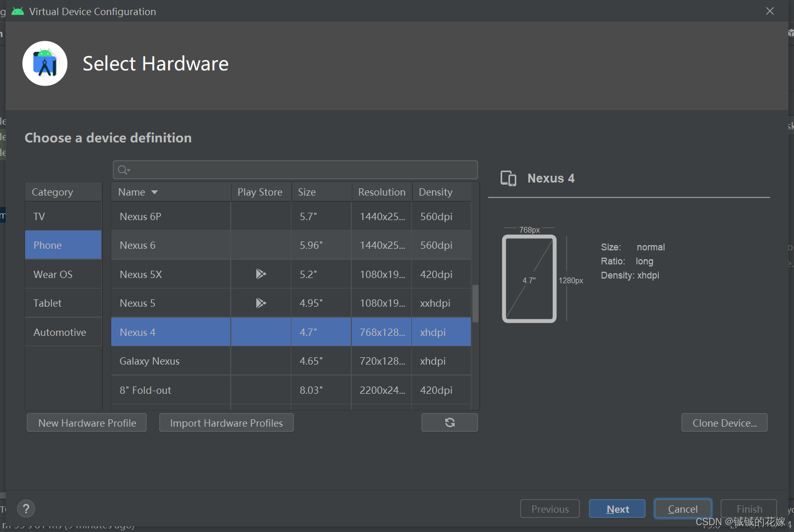Select the TV category
The height and width of the screenshot is (532, 794).
[x=63, y=216]
